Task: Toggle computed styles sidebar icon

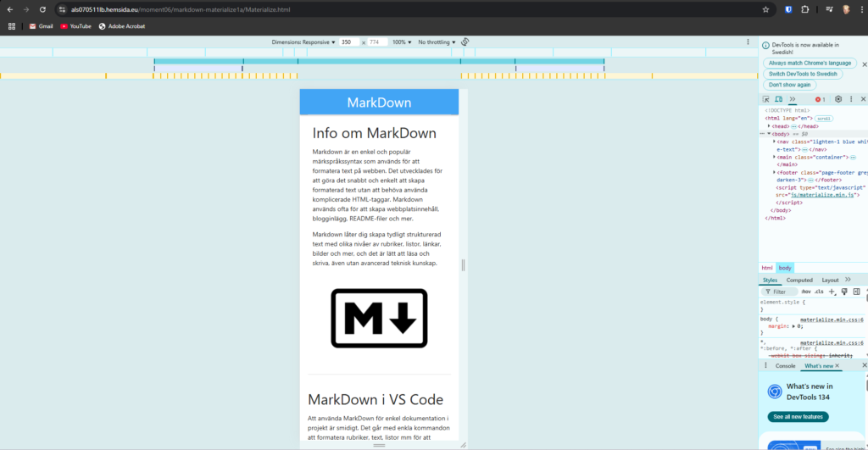Action: click(856, 292)
